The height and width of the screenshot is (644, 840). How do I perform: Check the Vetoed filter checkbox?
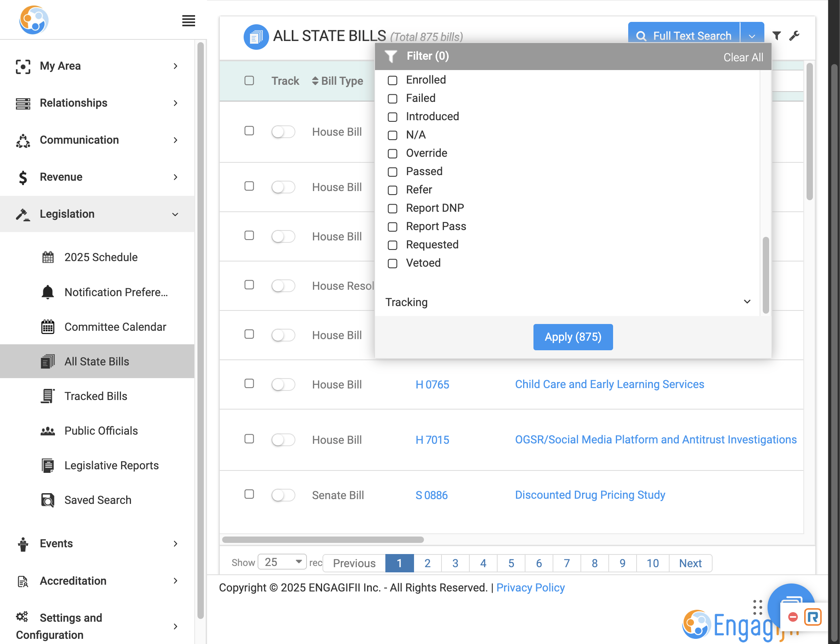(393, 263)
